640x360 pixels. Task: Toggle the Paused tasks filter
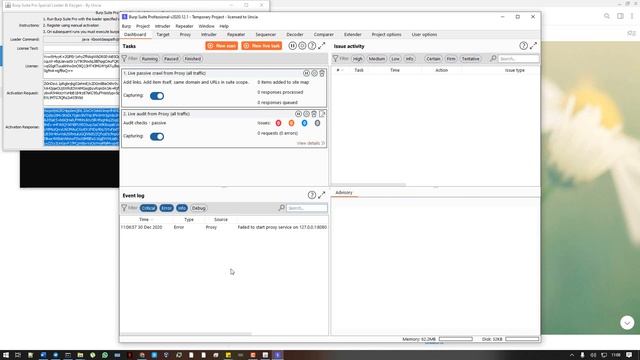(171, 59)
